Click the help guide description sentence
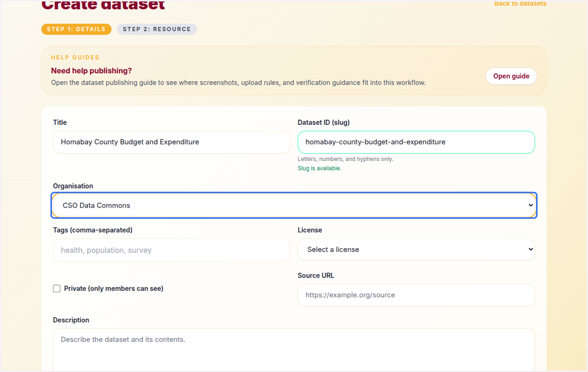Image resolution: width=588 pixels, height=372 pixels. point(239,83)
